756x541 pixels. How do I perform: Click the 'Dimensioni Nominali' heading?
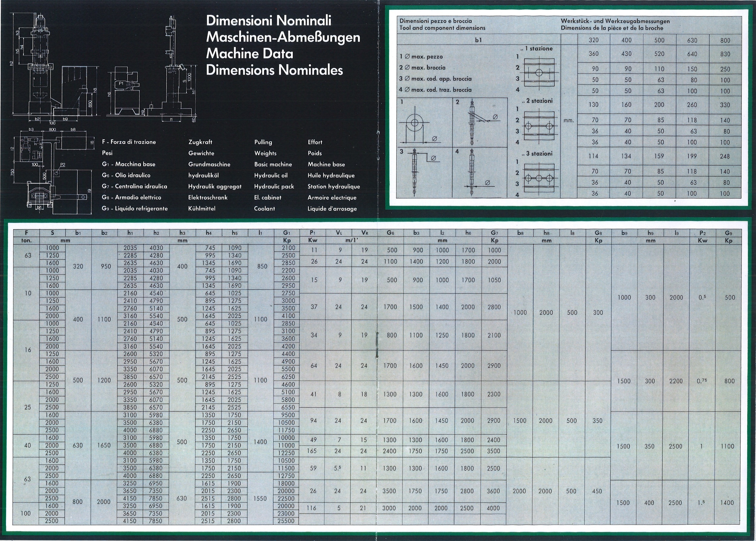(269, 21)
